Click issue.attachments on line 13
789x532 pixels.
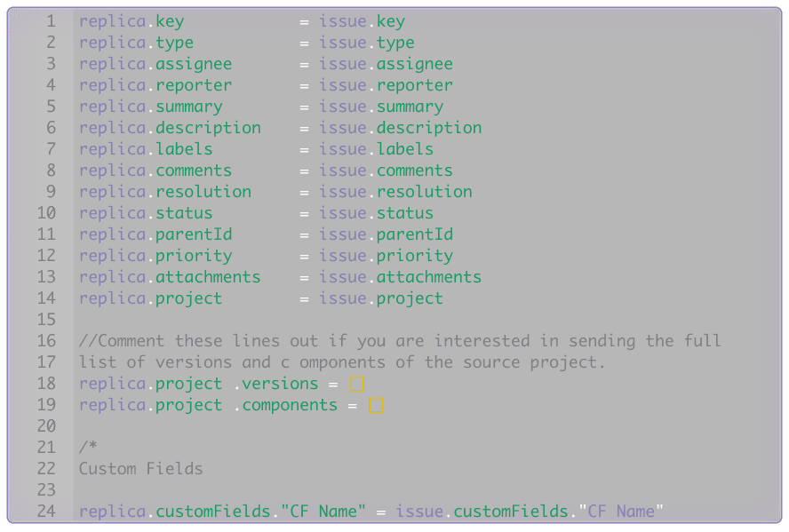coord(400,277)
